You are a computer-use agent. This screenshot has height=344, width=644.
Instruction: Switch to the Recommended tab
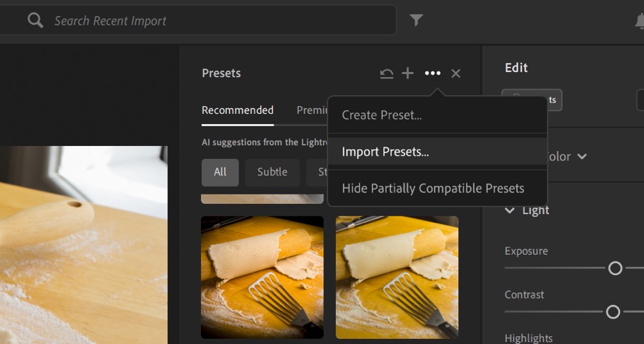click(x=237, y=110)
